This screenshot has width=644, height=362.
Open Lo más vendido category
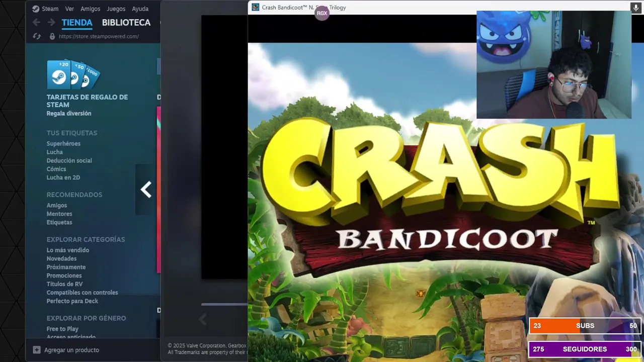[68, 250]
